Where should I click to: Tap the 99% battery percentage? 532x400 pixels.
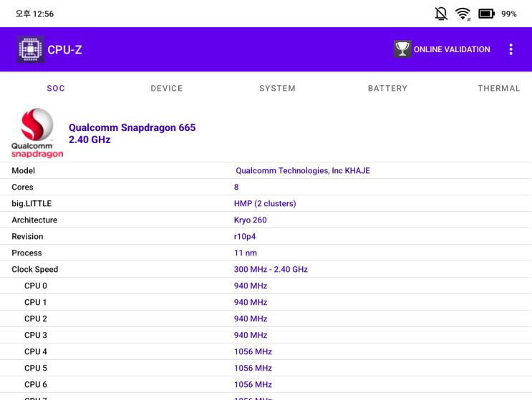pos(508,14)
